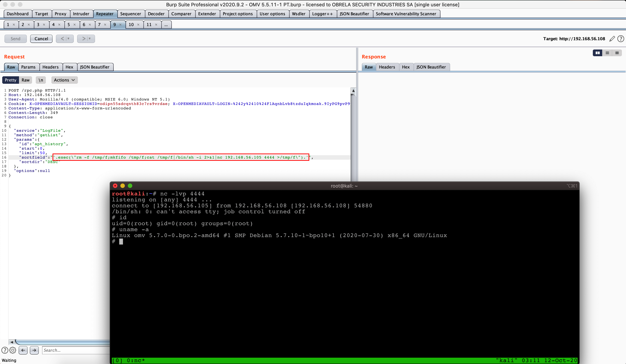Close Repeater tab 9 with its x
Image resolution: width=626 pixels, height=364 pixels.
(x=121, y=25)
